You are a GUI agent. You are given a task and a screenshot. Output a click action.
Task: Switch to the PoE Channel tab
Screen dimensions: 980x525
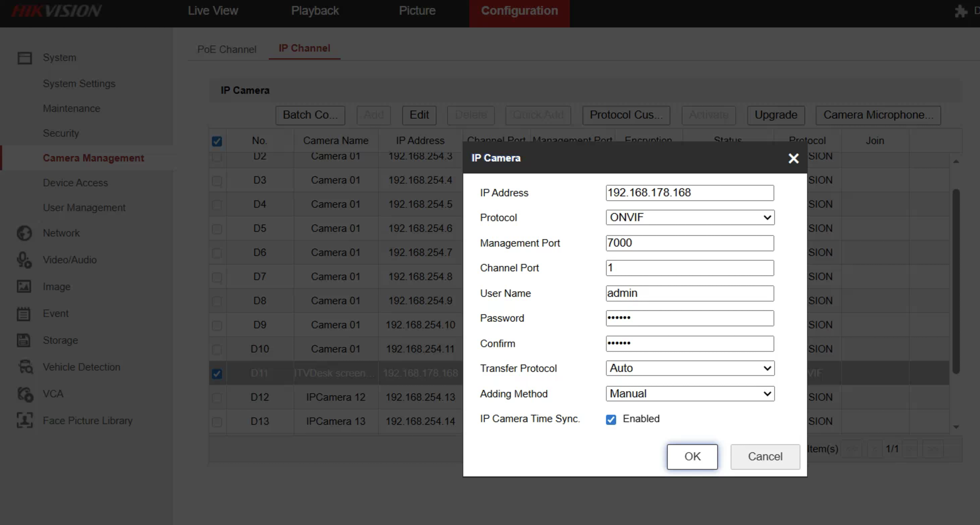click(x=227, y=49)
